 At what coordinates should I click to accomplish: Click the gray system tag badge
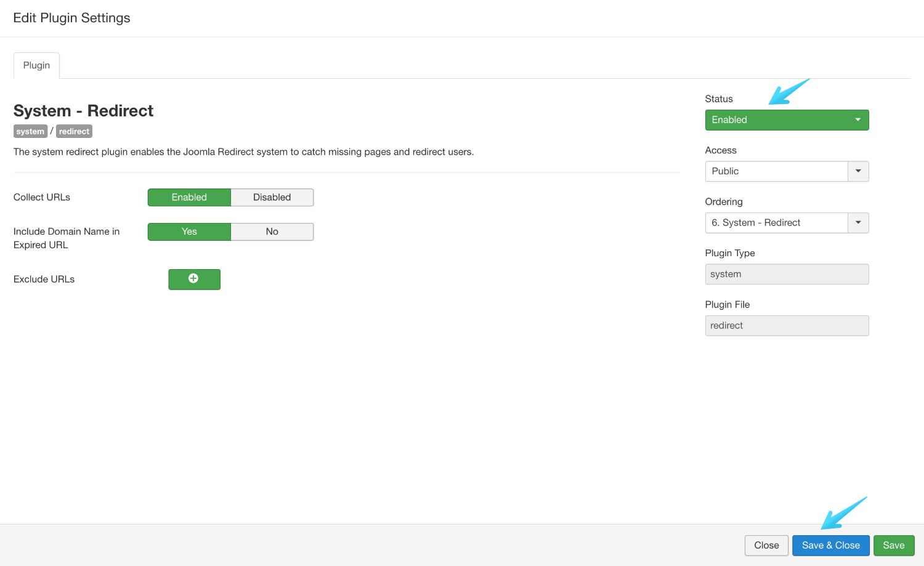pos(30,131)
